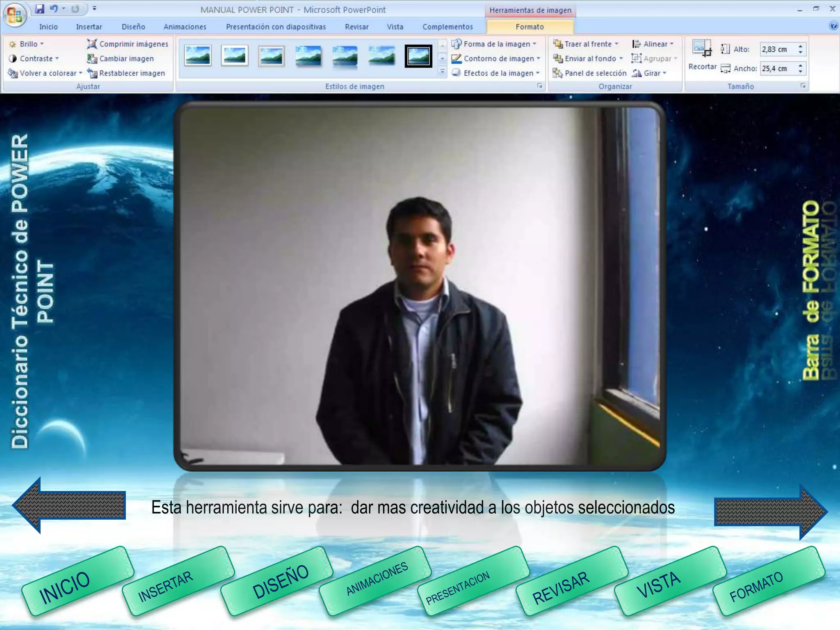Apply the fifth picture style thumbnail
Screen dimensions: 840x630
[x=345, y=56]
